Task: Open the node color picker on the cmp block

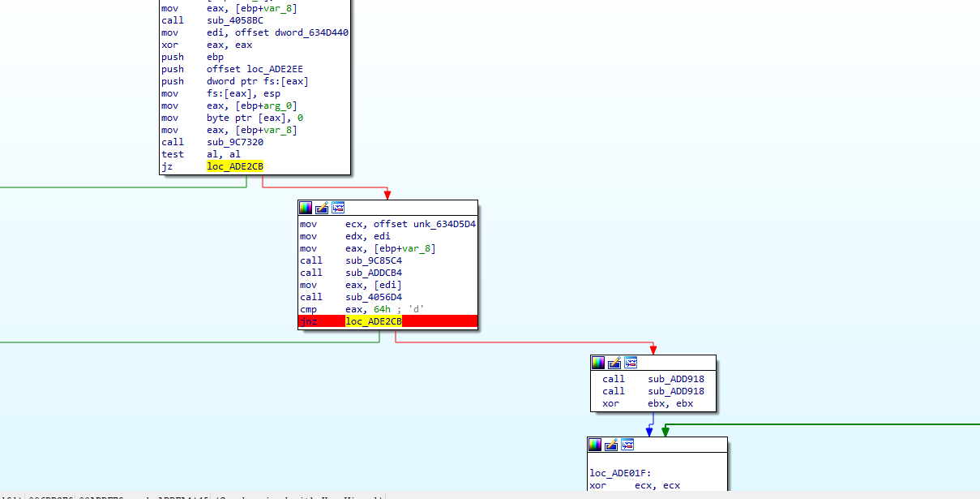Action: 306,207
